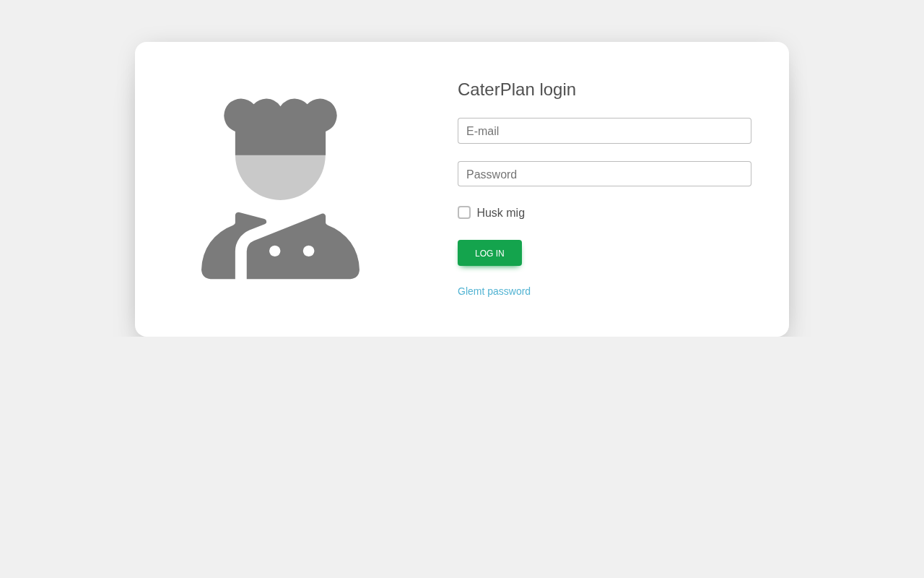924x578 pixels.
Task: Click the green LOG IN button
Action: click(x=489, y=253)
